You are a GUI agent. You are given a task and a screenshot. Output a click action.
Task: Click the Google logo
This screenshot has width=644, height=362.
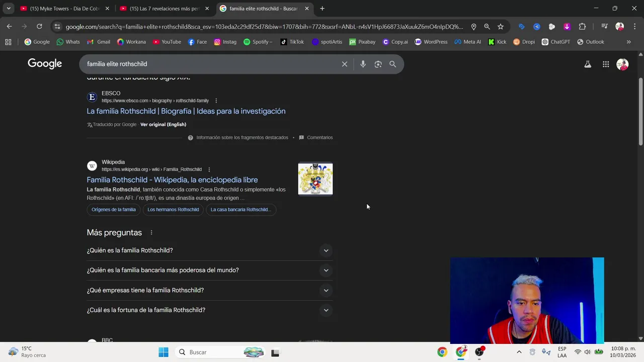pyautogui.click(x=45, y=64)
